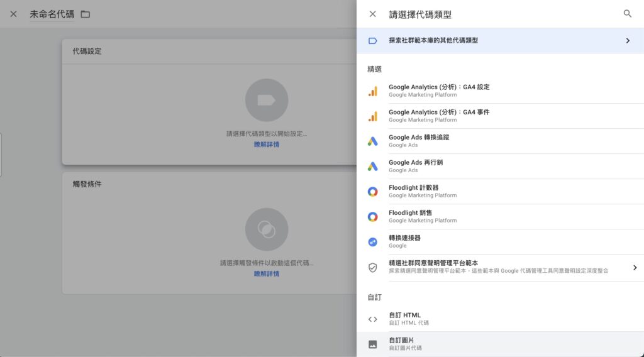This screenshot has height=357, width=644.
Task: Select 自訂 HTML tag type
Action: pos(500,319)
